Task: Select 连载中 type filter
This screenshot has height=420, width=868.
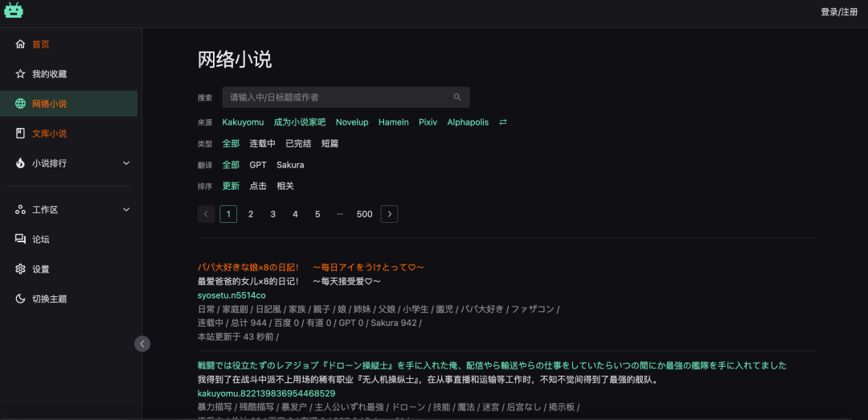Action: [x=262, y=143]
